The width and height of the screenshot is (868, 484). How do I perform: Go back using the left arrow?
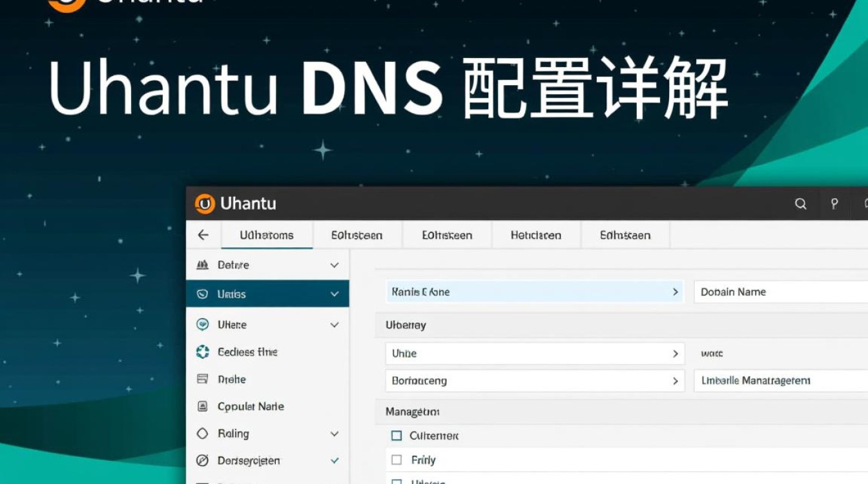[x=203, y=235]
